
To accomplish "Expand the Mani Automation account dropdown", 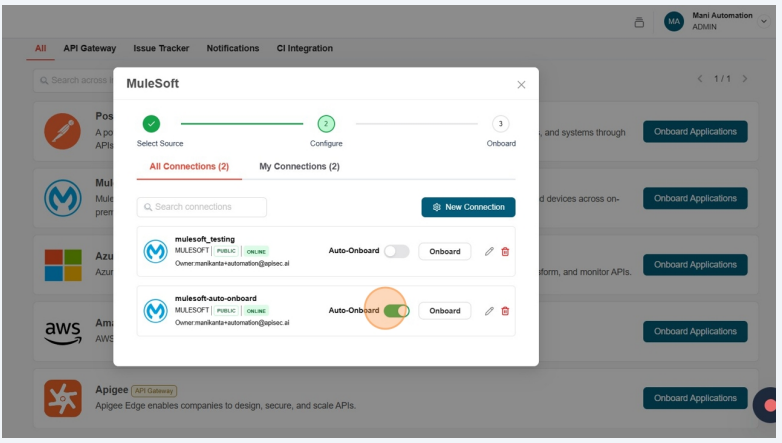I will [x=763, y=21].
